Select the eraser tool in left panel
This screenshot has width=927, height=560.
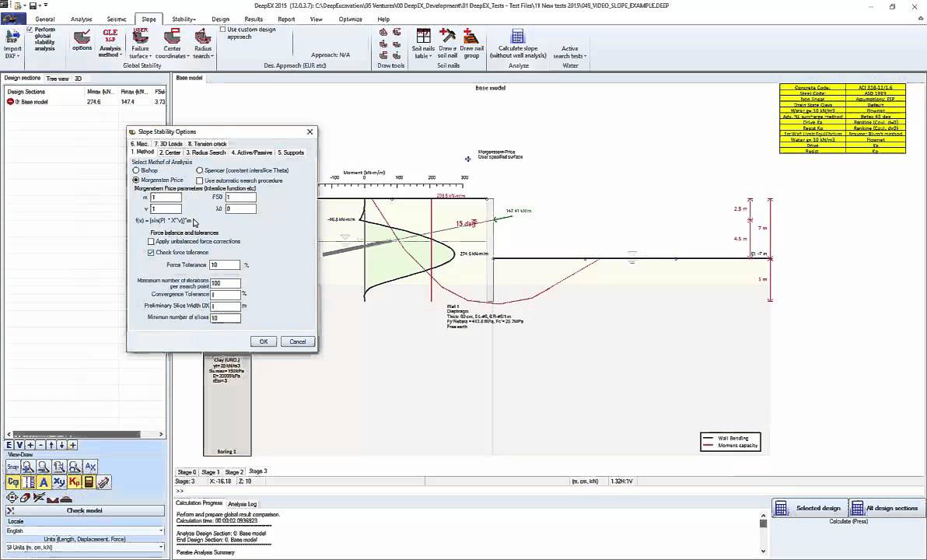point(25,498)
